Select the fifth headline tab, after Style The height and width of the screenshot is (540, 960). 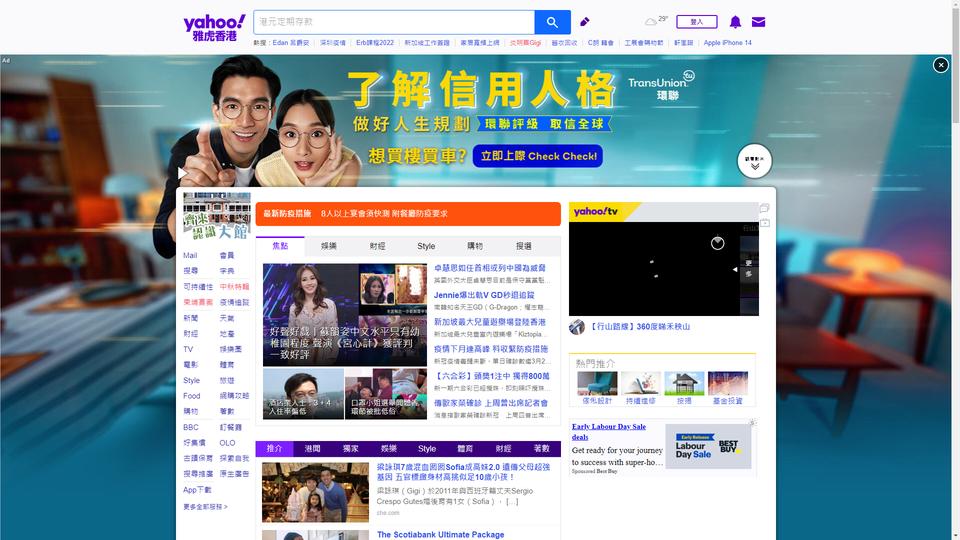[x=475, y=246]
